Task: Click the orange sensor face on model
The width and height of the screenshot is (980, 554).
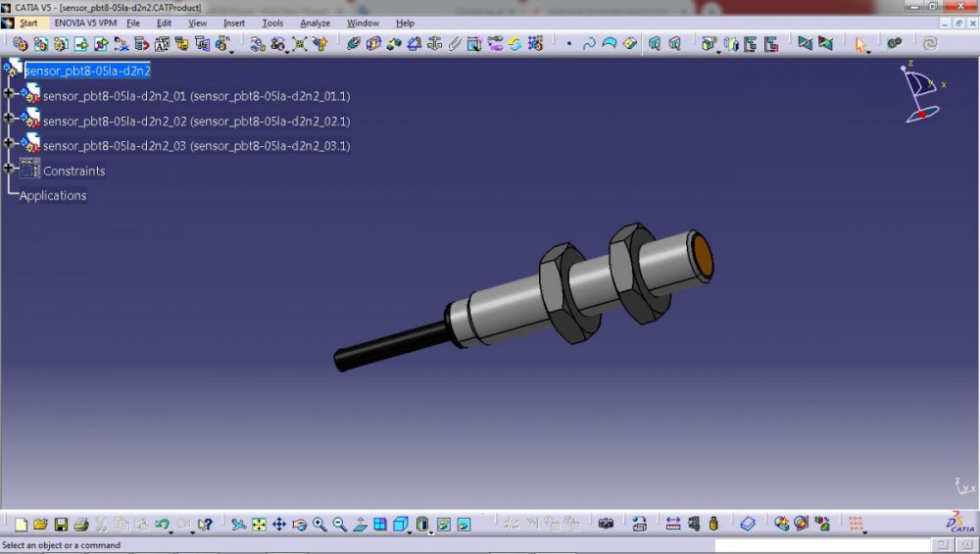Action: (702, 254)
